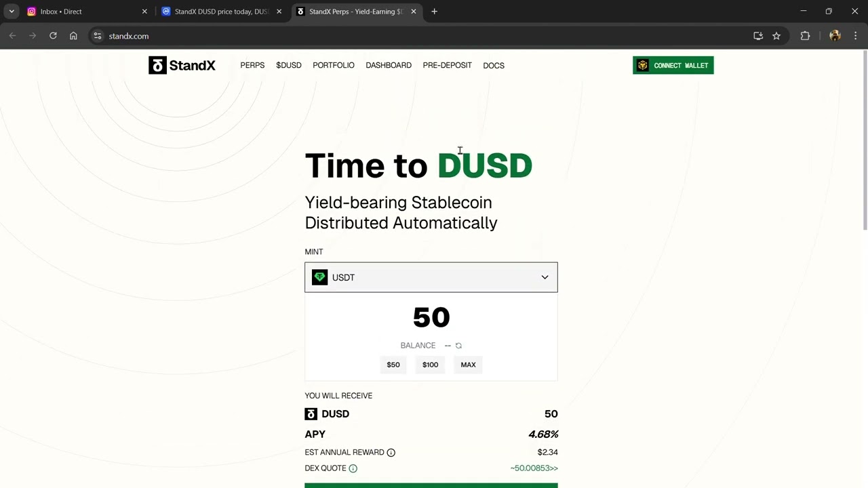Click the Time to DUSD heading
Screen dimensions: 868x488
tap(418, 165)
